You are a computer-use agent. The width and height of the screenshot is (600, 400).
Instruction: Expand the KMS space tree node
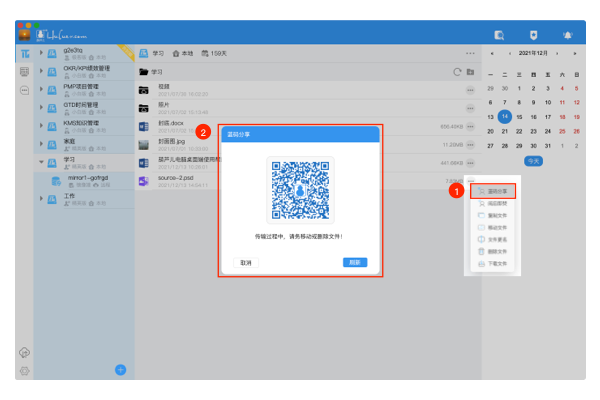click(x=41, y=125)
